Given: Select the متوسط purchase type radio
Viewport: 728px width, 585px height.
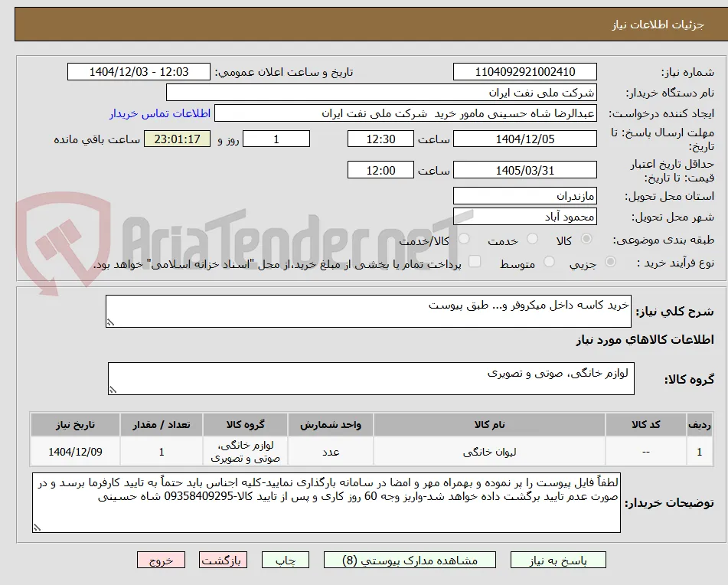Looking at the screenshot, I should [x=549, y=262].
